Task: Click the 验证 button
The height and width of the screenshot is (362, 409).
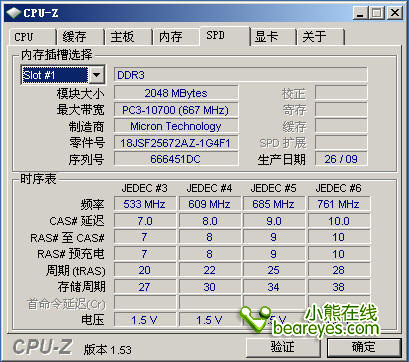Action: [283, 347]
